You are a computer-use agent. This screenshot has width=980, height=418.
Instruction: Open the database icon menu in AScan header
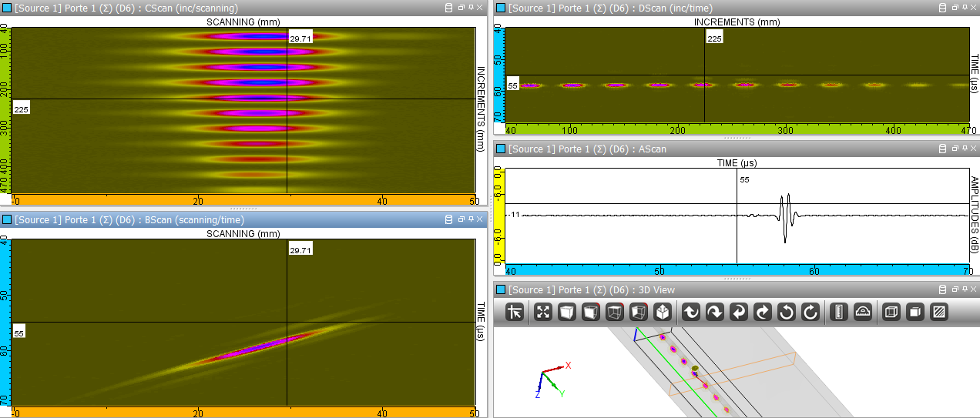pyautogui.click(x=942, y=149)
